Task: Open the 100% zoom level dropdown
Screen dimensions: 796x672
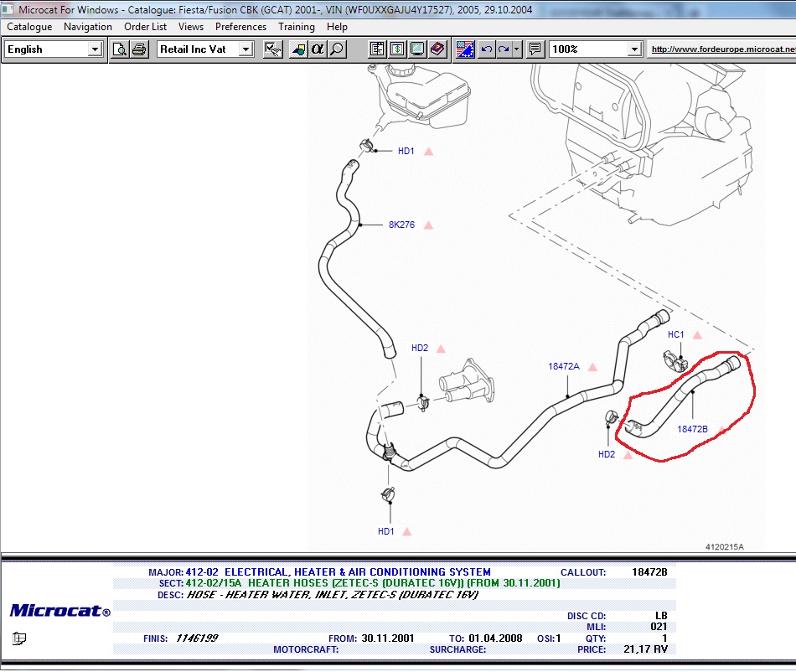Action: pyautogui.click(x=634, y=49)
